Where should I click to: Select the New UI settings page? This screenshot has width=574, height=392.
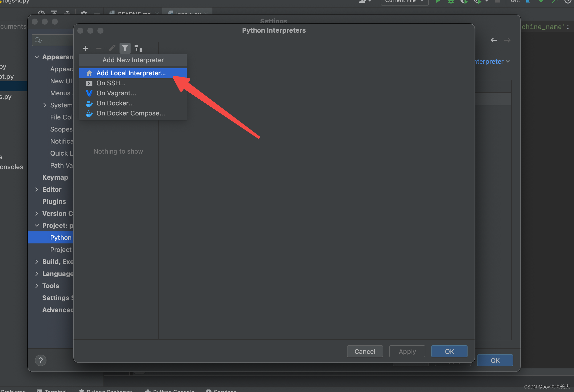[61, 81]
